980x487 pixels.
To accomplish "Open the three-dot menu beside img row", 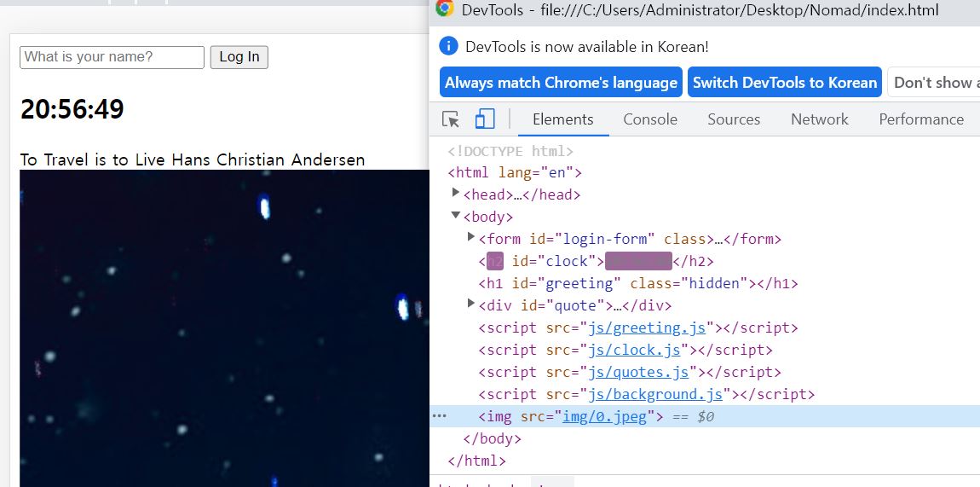I will [440, 415].
